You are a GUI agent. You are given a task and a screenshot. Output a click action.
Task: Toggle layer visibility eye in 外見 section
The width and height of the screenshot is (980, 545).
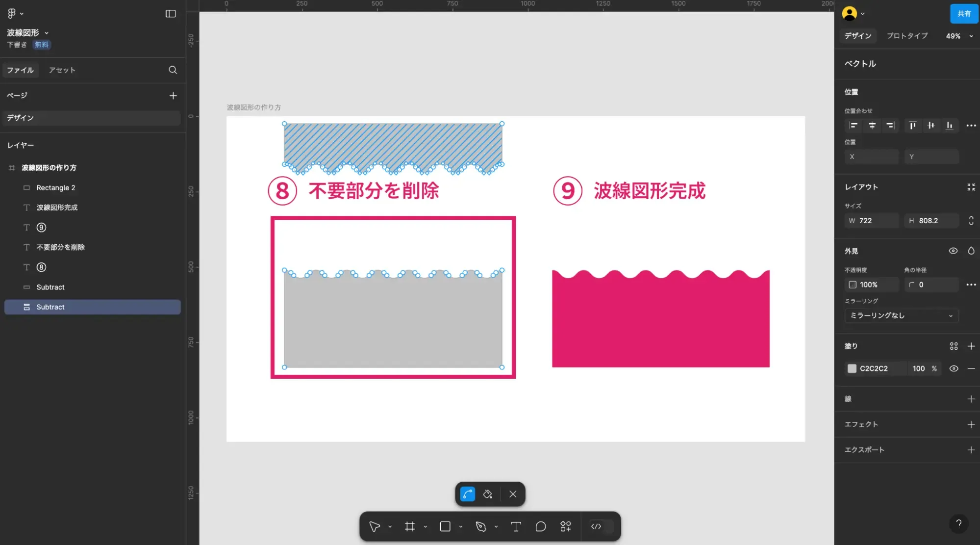point(953,251)
